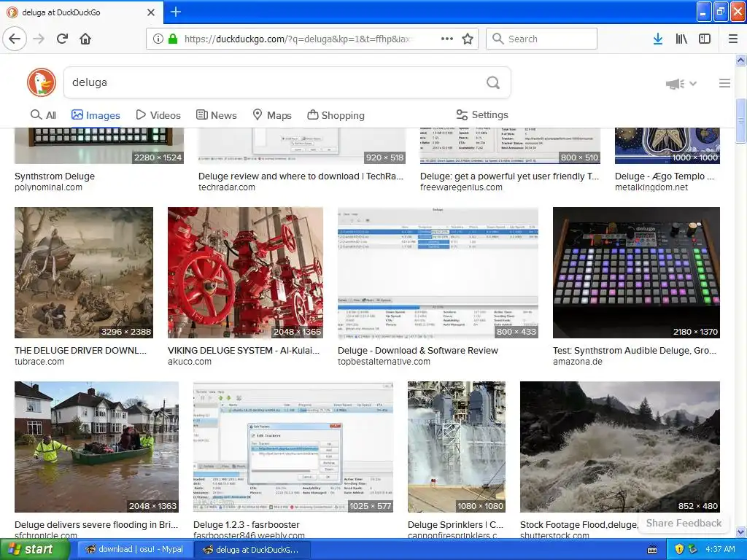The width and height of the screenshot is (747, 560).
Task: Open the Synthstrom Audible Deluge grid image
Action: (636, 273)
